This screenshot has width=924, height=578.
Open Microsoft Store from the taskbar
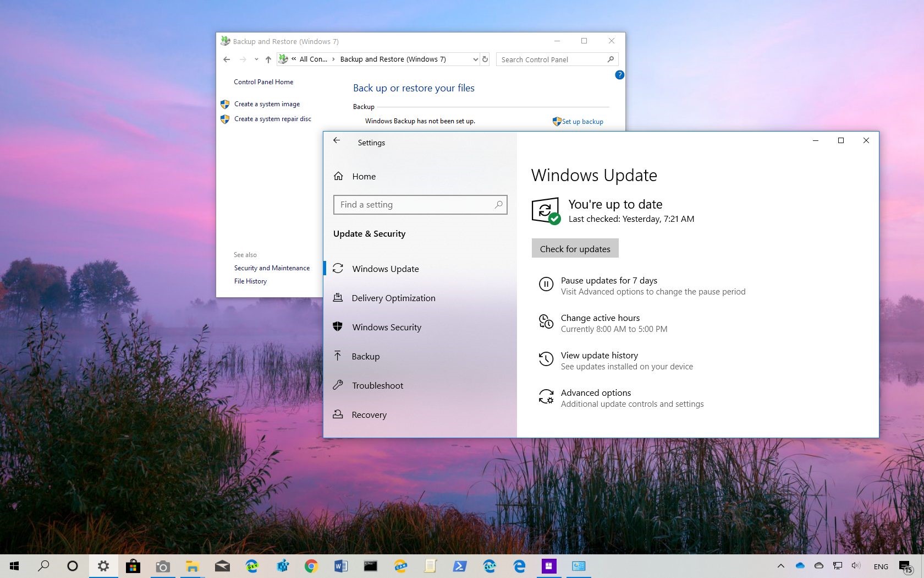[x=133, y=566]
